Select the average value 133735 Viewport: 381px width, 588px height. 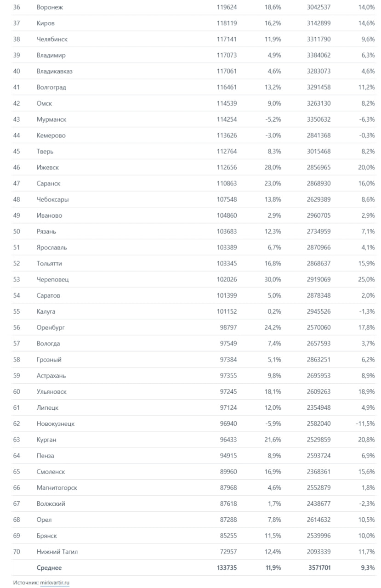(x=227, y=568)
